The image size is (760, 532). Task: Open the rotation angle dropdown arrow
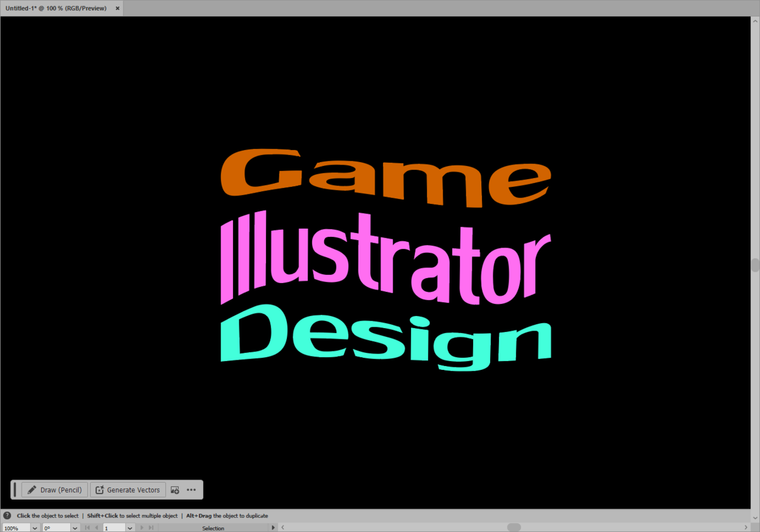(75, 528)
